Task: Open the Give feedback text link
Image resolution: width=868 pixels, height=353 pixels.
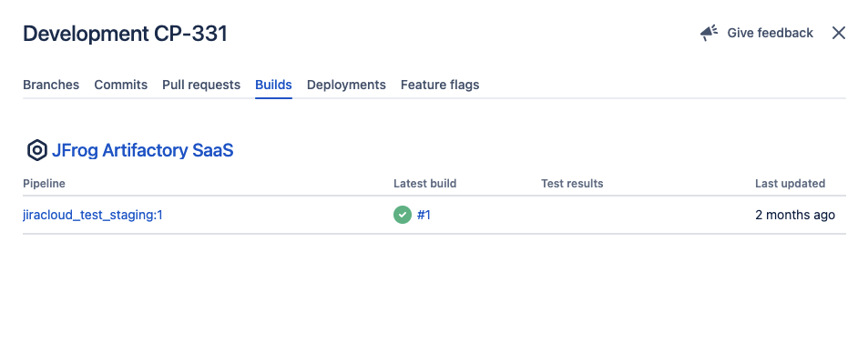Action: pyautogui.click(x=770, y=33)
